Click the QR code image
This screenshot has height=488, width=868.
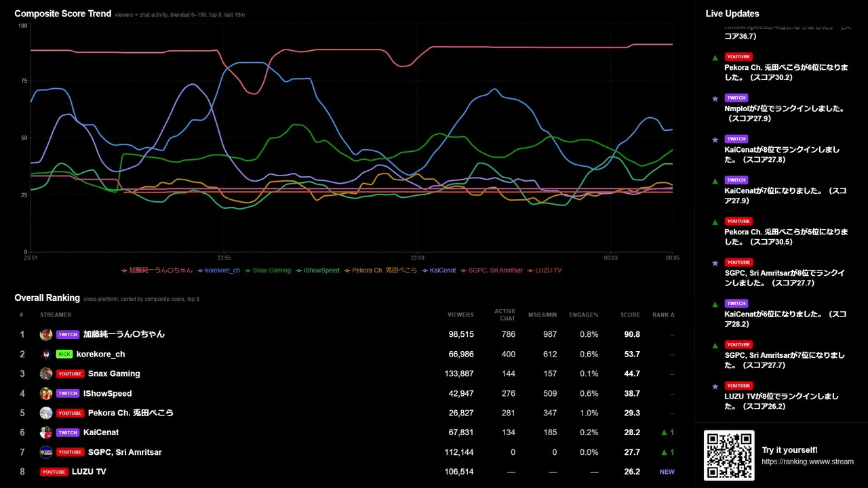pos(729,455)
